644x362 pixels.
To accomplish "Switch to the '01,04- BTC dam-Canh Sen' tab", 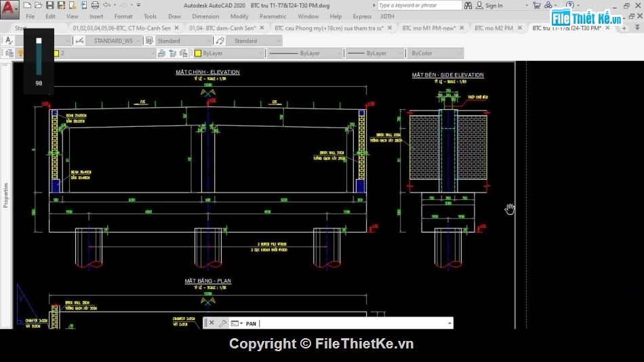I will 222,28.
